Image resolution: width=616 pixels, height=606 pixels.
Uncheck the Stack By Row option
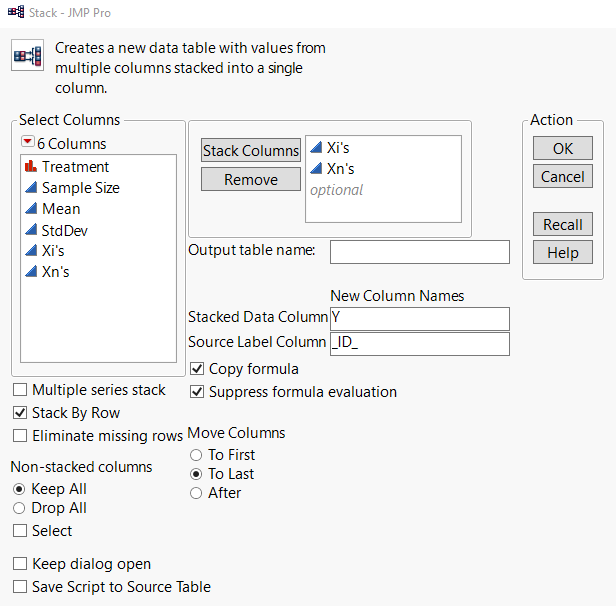coord(21,413)
